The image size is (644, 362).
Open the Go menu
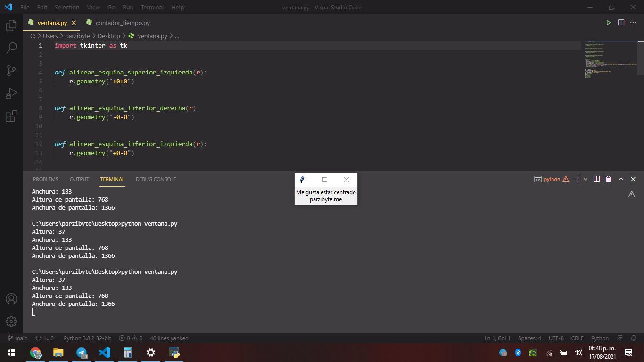111,7
